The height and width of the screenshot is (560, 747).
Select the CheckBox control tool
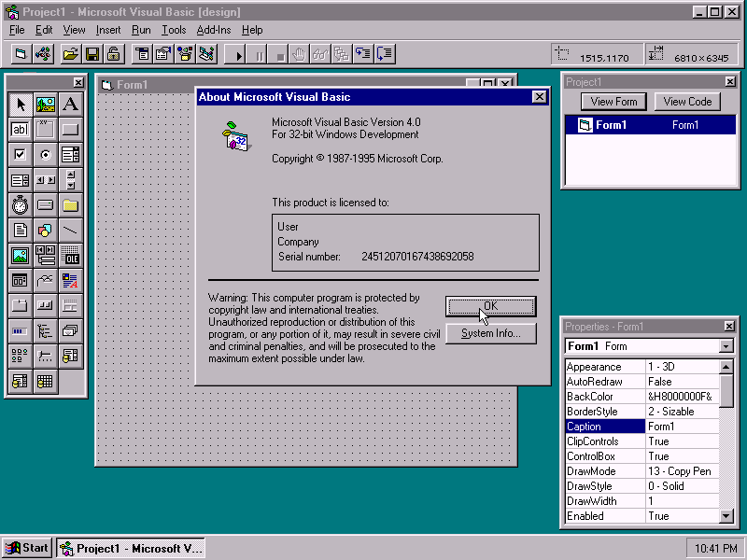click(x=19, y=154)
